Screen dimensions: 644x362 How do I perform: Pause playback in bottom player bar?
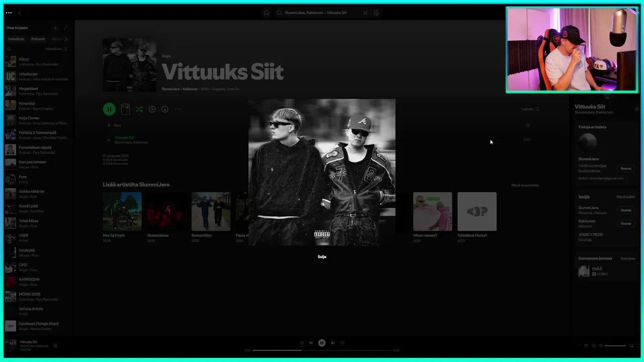pyautogui.click(x=322, y=343)
